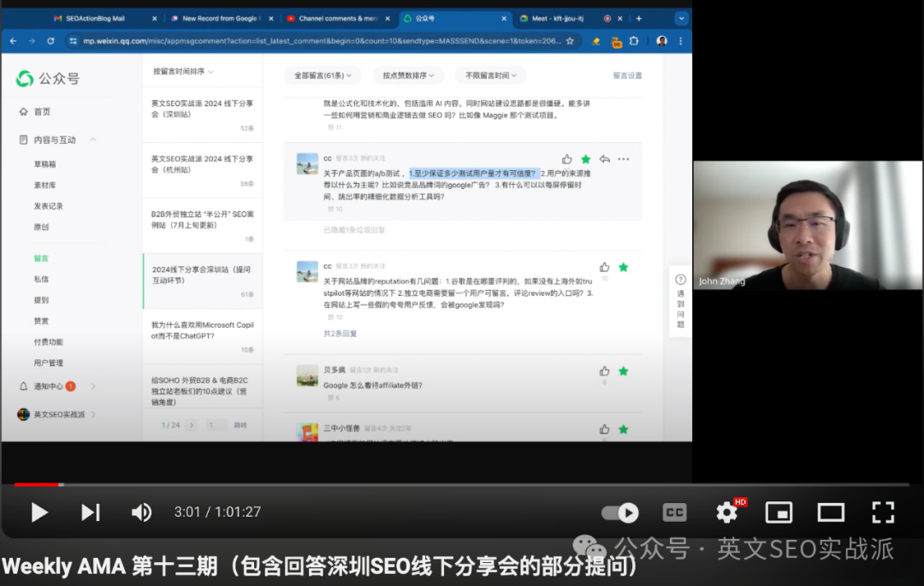
Task: Open 草稿箱 in the sidebar
Action: (x=44, y=164)
